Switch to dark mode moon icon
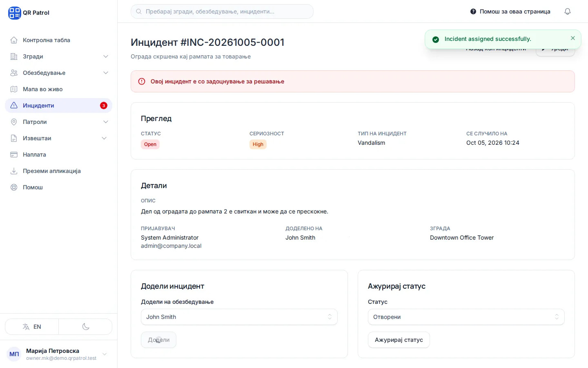The height and width of the screenshot is (368, 588). tap(86, 327)
